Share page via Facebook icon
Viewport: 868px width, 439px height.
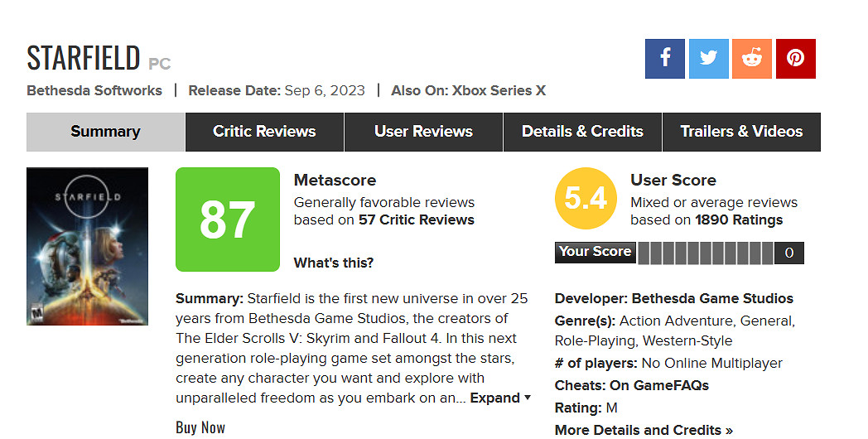(665, 59)
